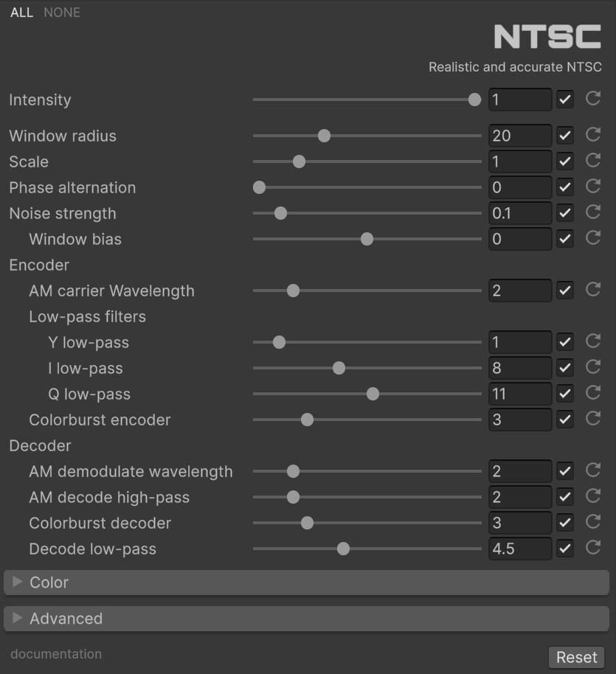Revert Colorburst decoder with its reset icon
Screen dimensions: 616x674
point(593,522)
